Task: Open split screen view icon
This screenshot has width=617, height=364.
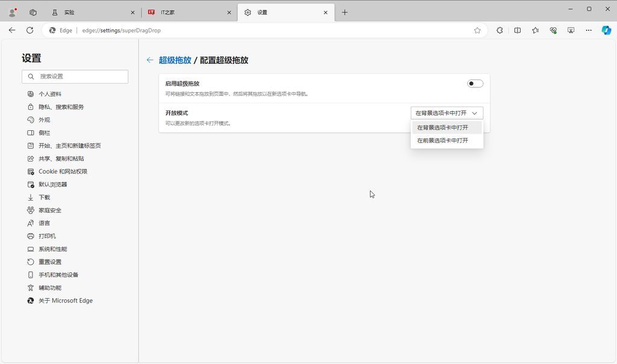Action: coord(518,30)
